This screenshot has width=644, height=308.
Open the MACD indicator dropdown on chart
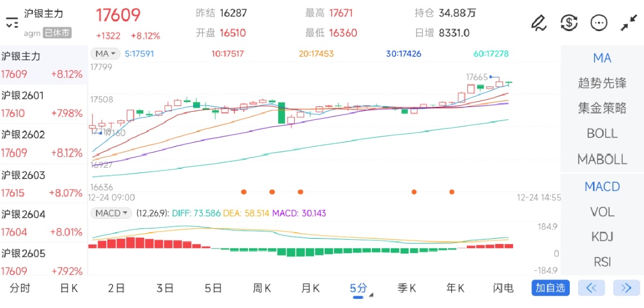pos(111,213)
